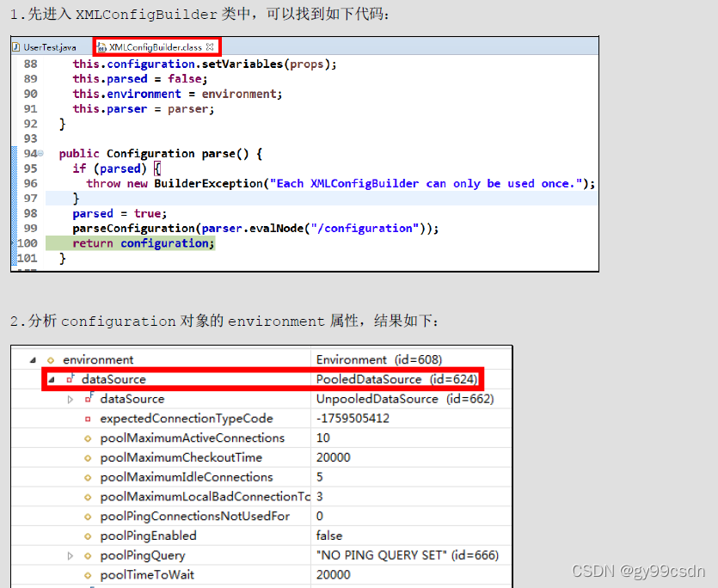Collapse the PooledDataSource dataSource node
718x588 pixels.
(52, 380)
